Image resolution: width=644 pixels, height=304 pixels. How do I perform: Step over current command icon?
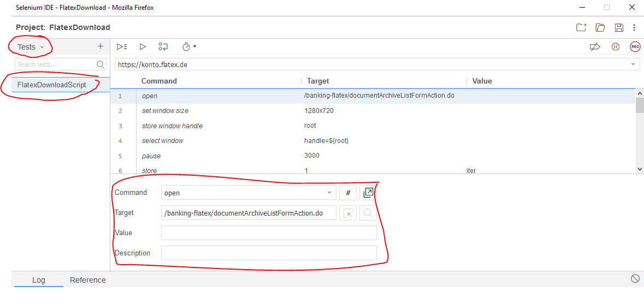tap(163, 47)
